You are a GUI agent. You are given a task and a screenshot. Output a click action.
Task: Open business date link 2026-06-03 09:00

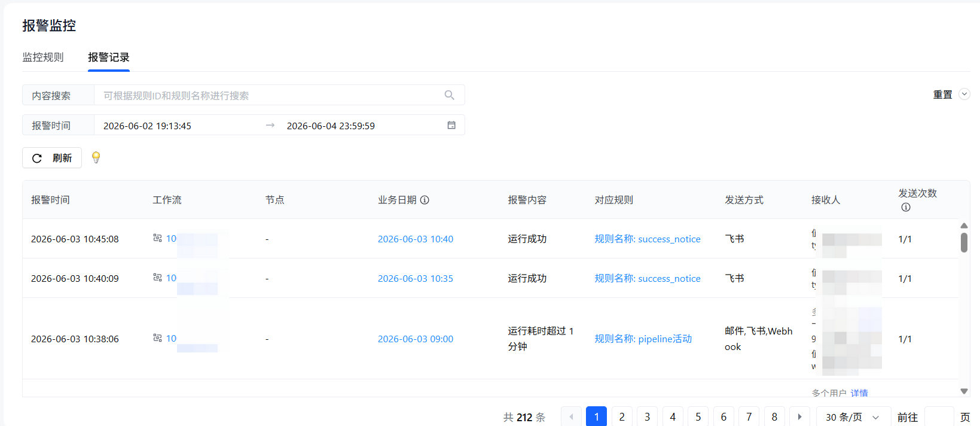click(x=416, y=339)
